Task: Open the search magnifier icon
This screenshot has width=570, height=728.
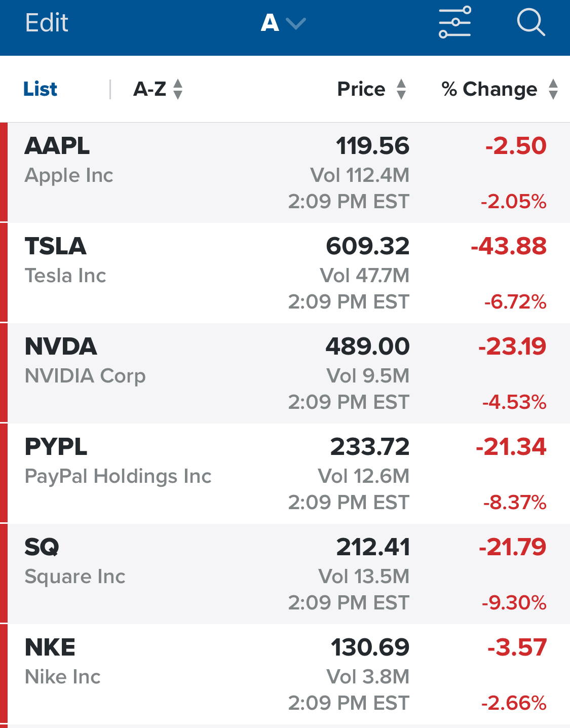Action: tap(530, 23)
